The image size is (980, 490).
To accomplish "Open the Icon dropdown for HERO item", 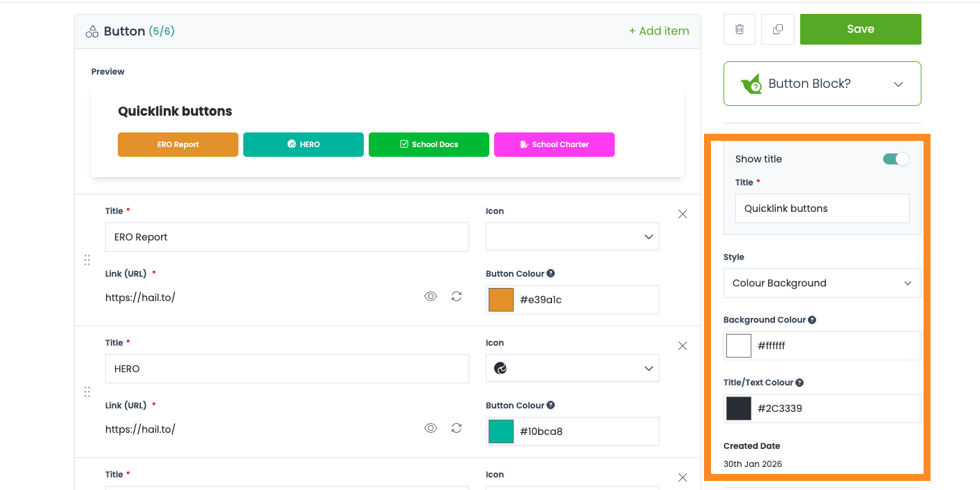I will click(572, 369).
